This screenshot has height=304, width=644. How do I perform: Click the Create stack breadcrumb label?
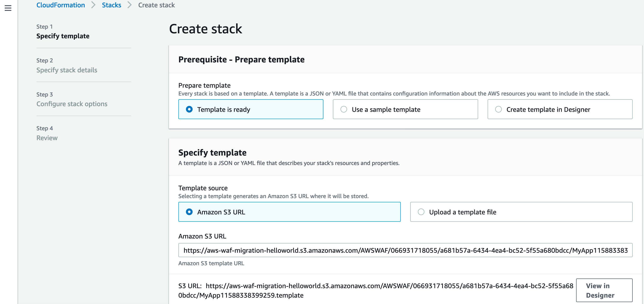(156, 5)
